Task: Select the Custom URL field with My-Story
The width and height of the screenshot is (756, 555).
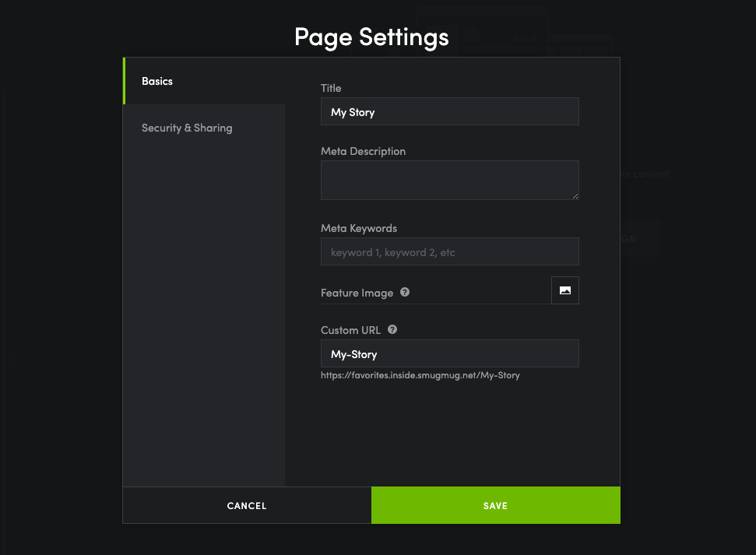Action: (449, 354)
